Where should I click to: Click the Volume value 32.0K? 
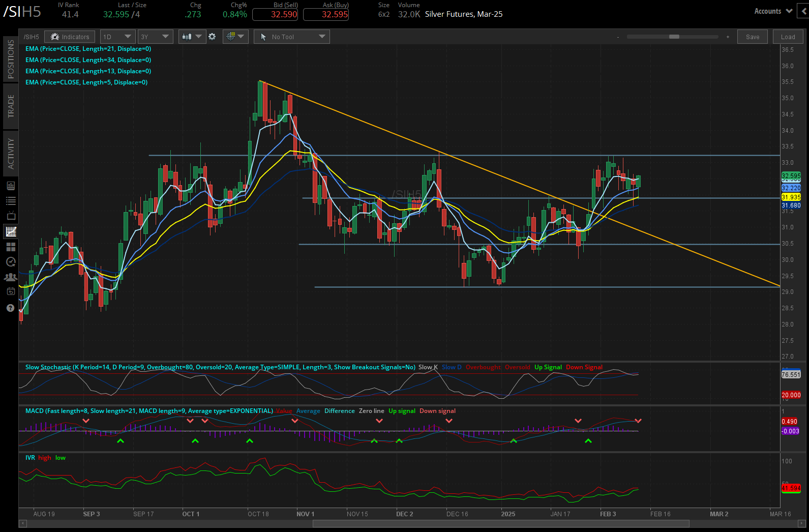pyautogui.click(x=409, y=14)
